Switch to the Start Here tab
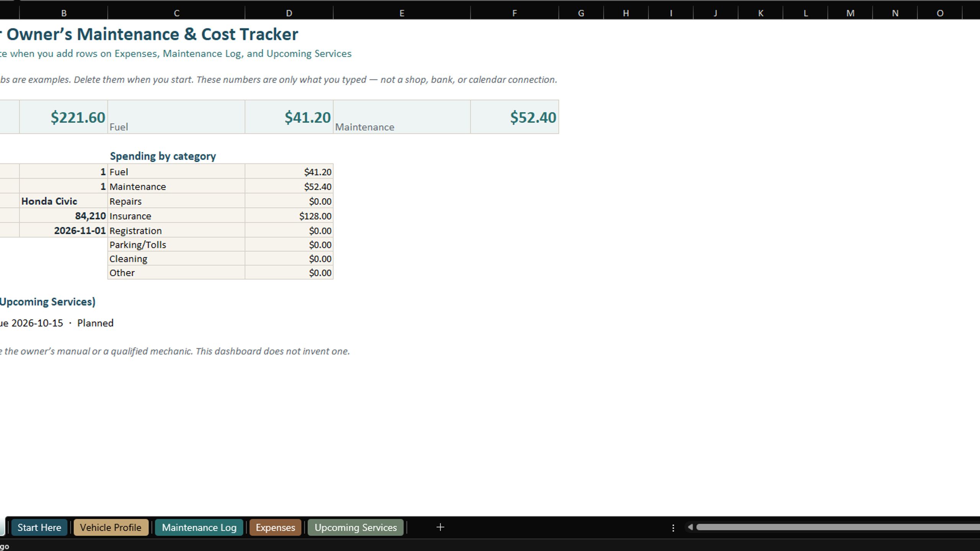Screen dimensions: 980x551 (x=39, y=527)
